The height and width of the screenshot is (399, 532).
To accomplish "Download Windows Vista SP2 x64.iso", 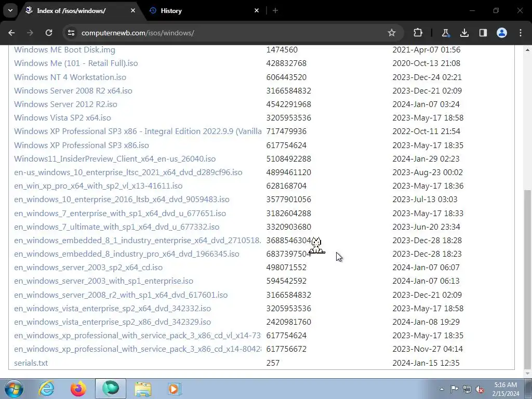I will (62, 118).
